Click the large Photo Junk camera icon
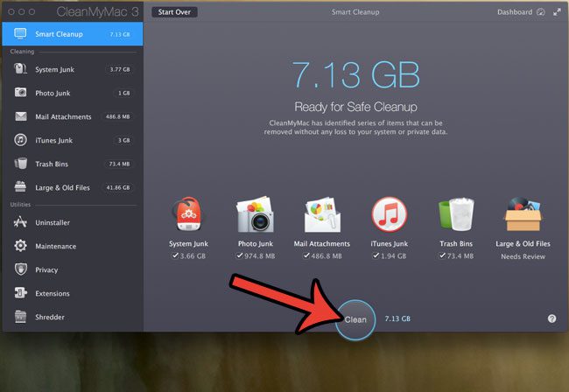 coord(255,214)
